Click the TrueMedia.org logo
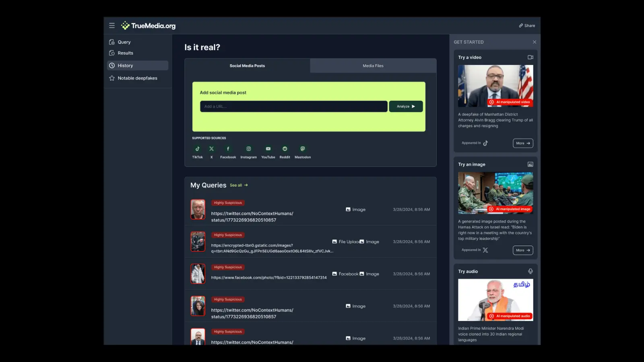Screen dimensions: 644x362 click(x=149, y=26)
